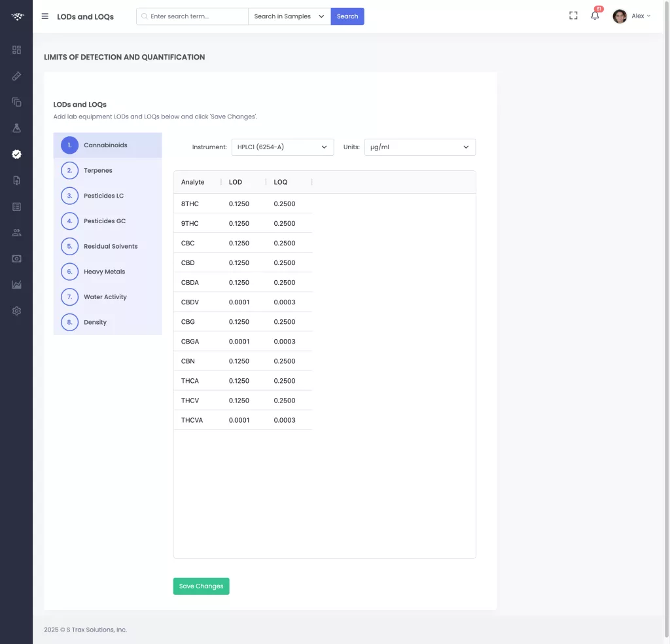Open the money billing icon in sidebar
This screenshot has width=670, height=644.
(16, 259)
